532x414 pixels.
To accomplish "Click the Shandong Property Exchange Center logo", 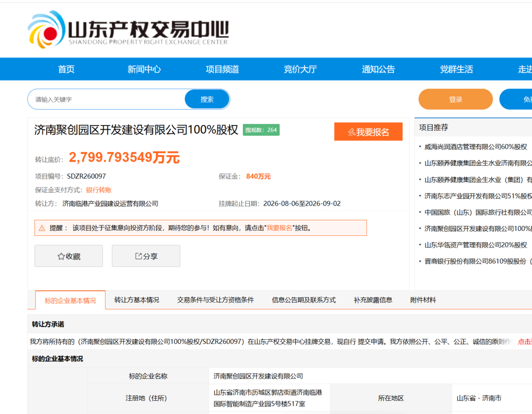I will (x=128, y=30).
